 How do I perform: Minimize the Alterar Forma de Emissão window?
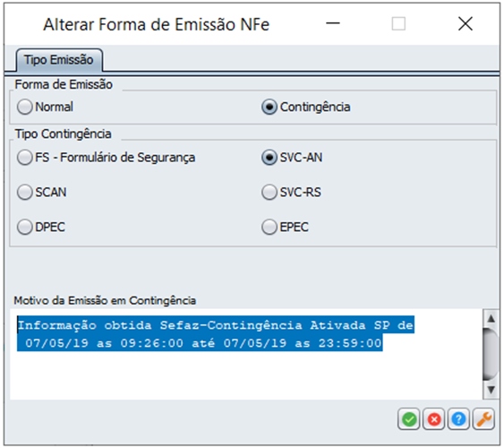[333, 23]
